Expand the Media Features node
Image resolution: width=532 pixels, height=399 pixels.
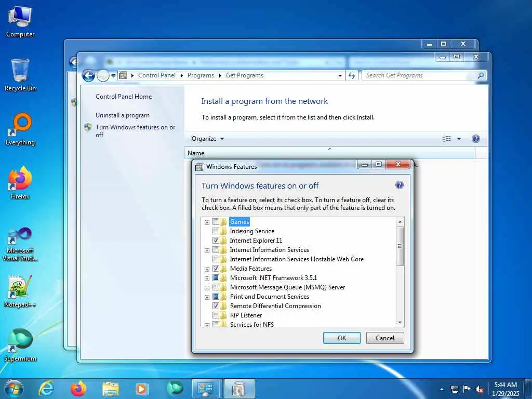(x=207, y=269)
